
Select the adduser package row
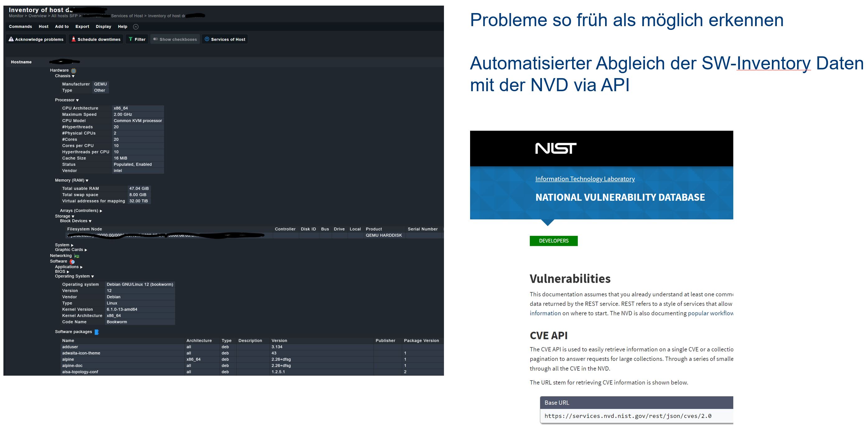[252, 347]
